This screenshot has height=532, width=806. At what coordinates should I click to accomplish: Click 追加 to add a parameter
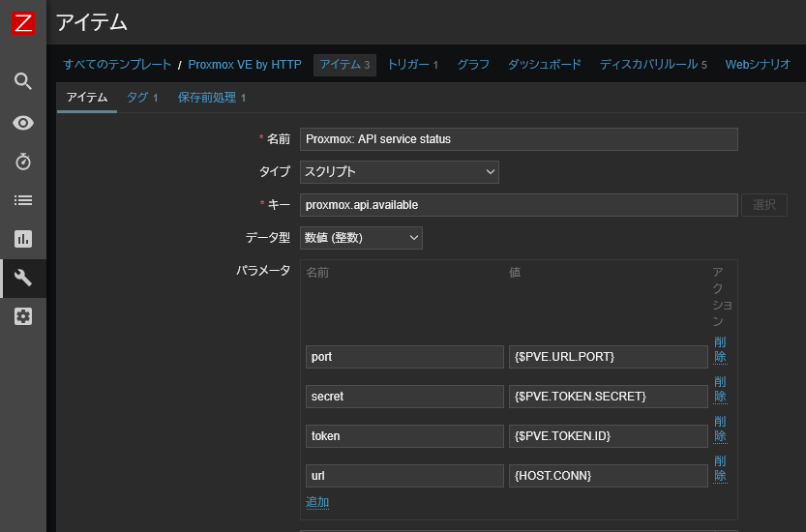pos(317,502)
